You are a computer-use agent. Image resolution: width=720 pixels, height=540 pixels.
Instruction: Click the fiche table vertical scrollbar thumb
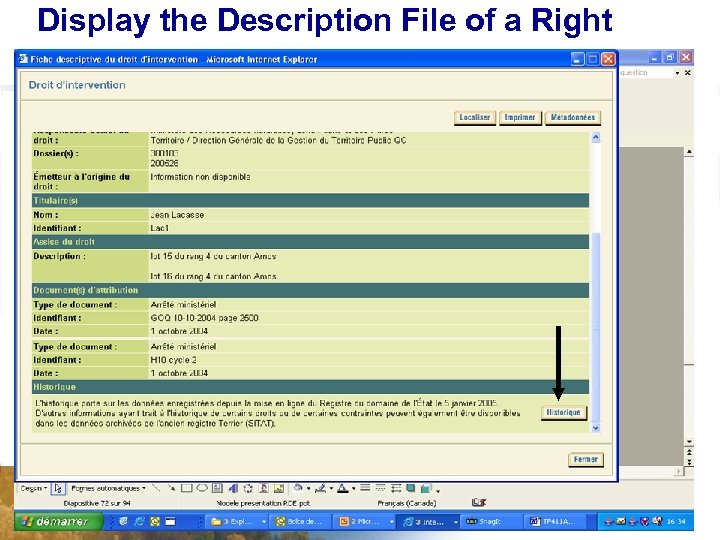tap(596, 327)
